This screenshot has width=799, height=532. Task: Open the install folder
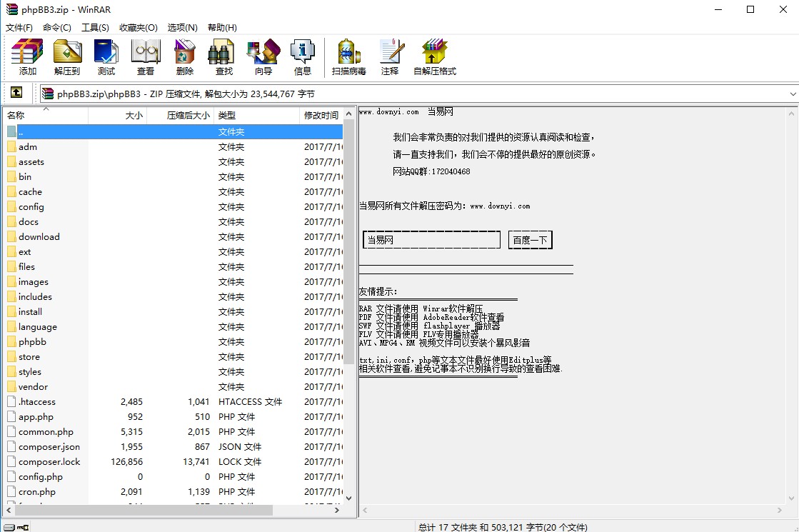31,311
